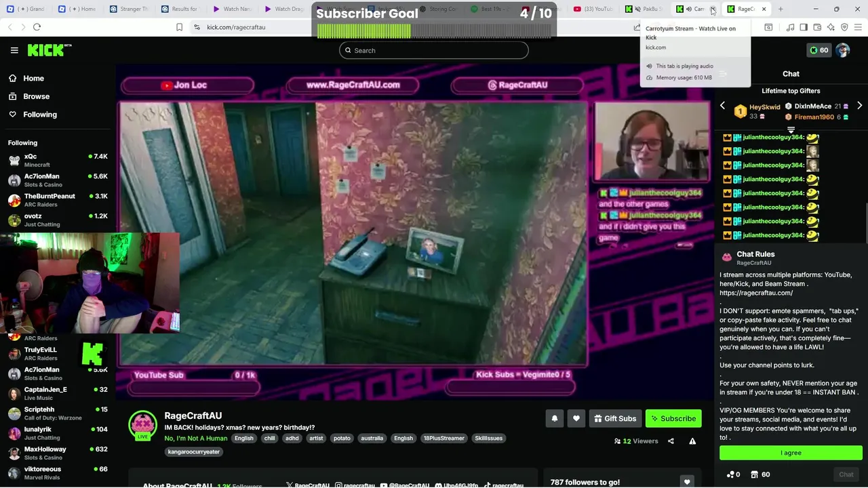Share the stream using the share icon

(x=671, y=441)
